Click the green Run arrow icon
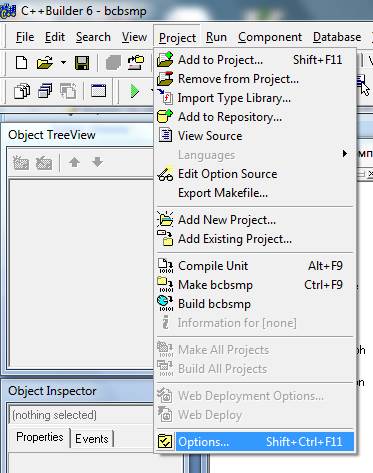This screenshot has width=373, height=473. pyautogui.click(x=135, y=91)
